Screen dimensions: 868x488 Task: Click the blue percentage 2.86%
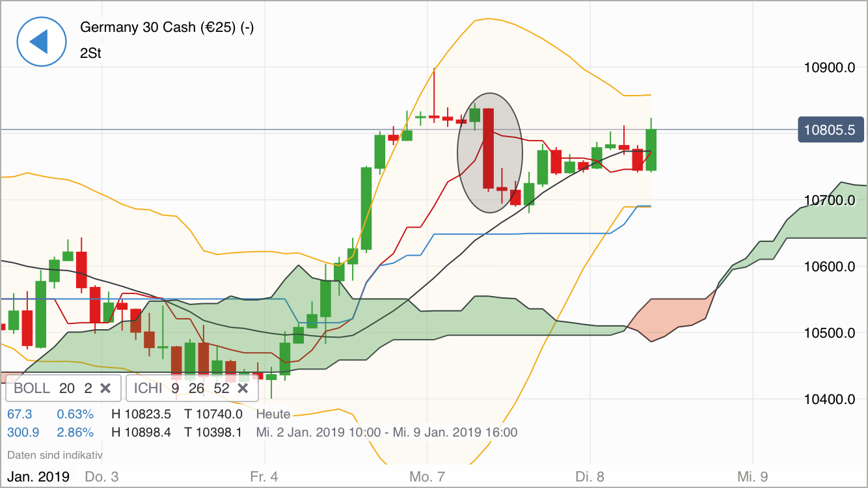pyautogui.click(x=75, y=431)
